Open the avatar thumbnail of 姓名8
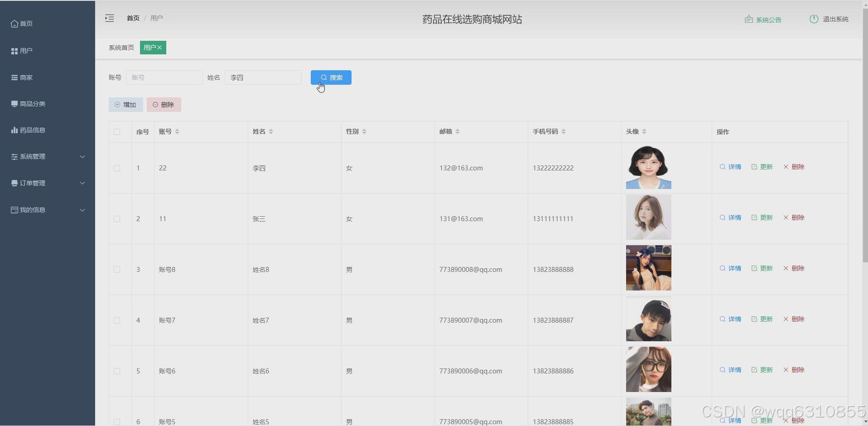 (x=649, y=268)
